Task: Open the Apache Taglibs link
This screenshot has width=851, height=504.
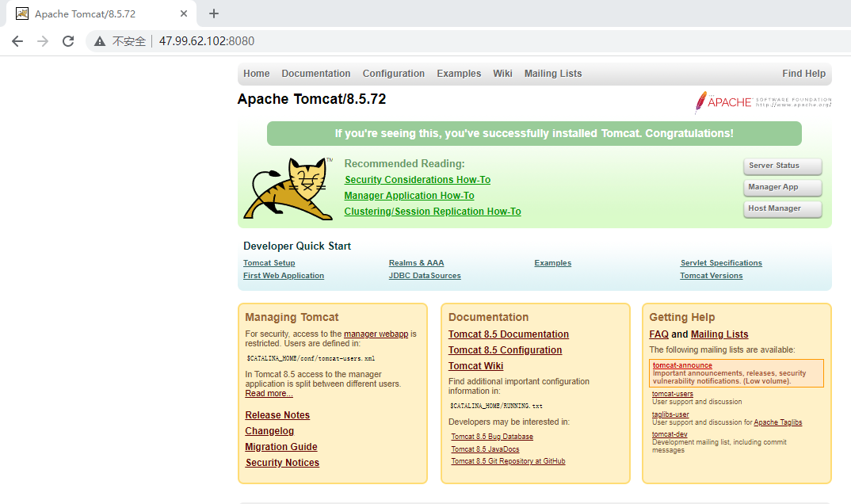Action: [778, 422]
